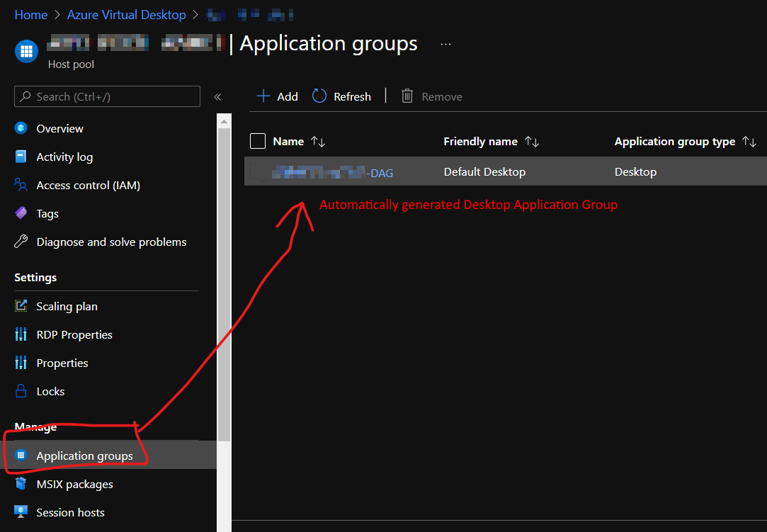Click the sidebar vertical scrollbar thumb
Image resolution: width=767 pixels, height=532 pixels.
(224, 285)
